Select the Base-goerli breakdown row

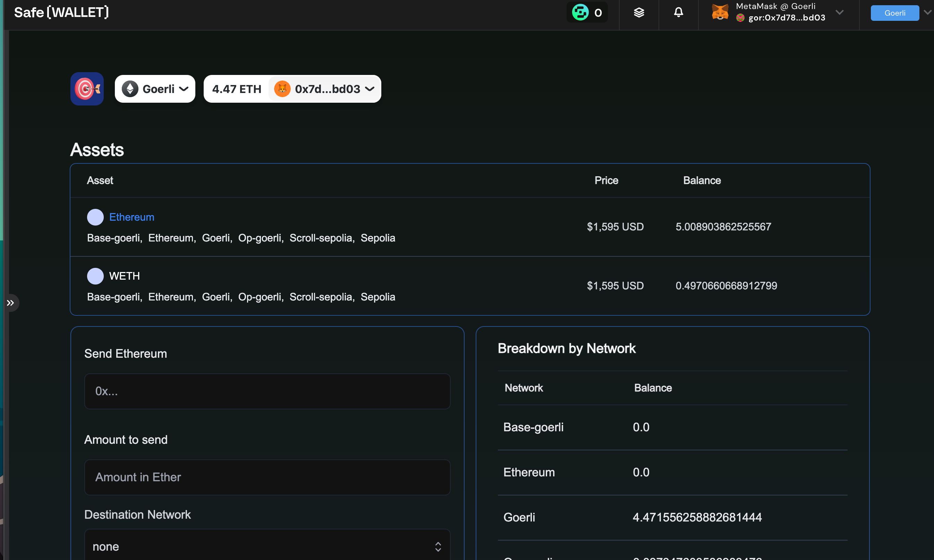point(673,427)
